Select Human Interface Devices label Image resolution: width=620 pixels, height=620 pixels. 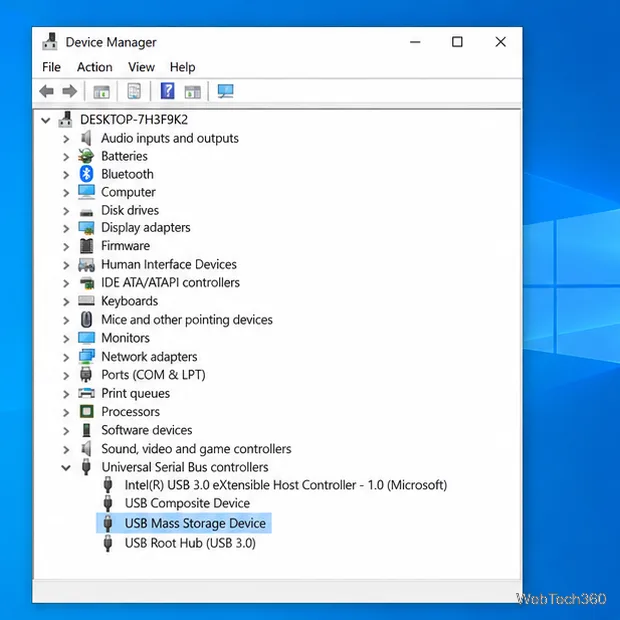[x=169, y=264]
